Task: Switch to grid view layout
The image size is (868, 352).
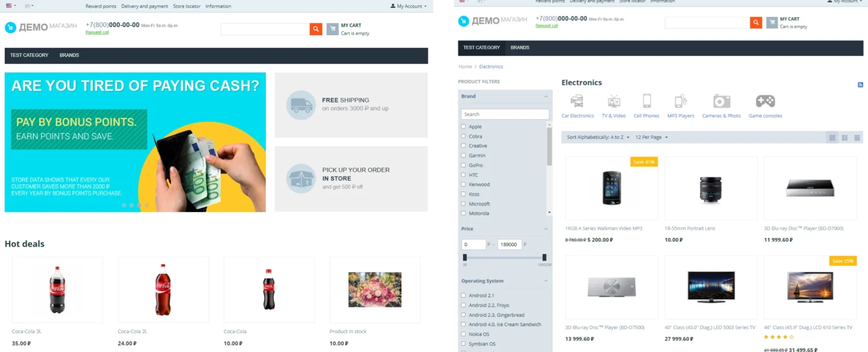Action: (x=832, y=137)
